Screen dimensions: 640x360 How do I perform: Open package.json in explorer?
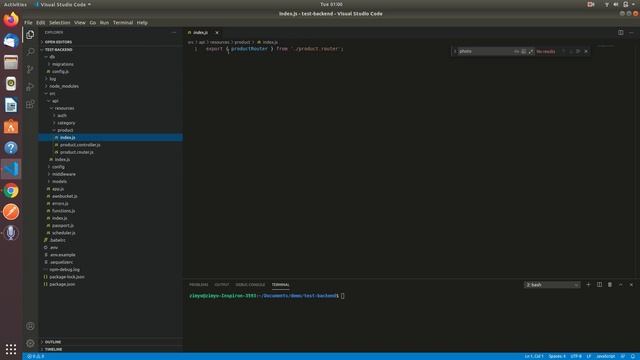click(x=62, y=284)
